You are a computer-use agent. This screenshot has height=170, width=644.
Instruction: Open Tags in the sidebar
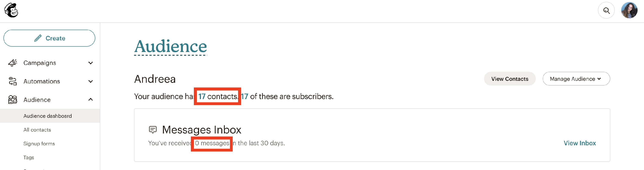pyautogui.click(x=29, y=158)
